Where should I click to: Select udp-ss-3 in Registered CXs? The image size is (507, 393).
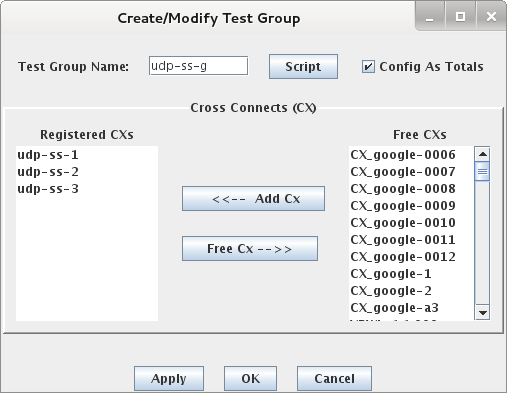pyautogui.click(x=87, y=189)
